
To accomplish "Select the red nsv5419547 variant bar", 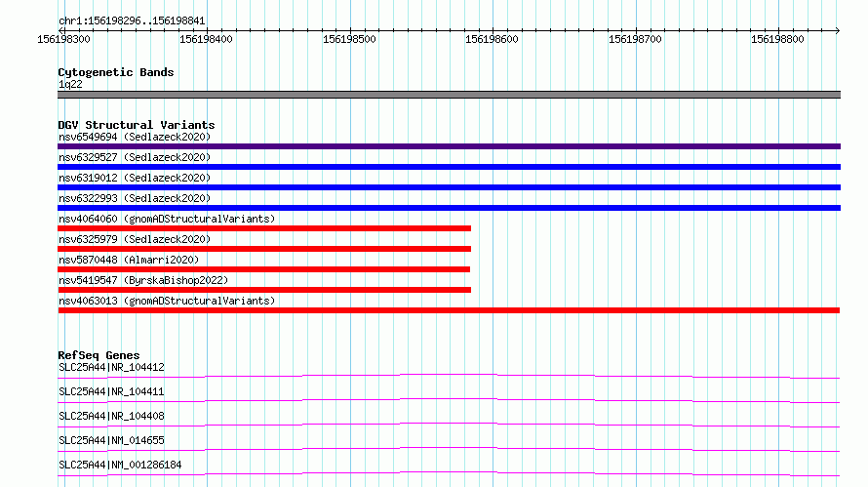I will [x=264, y=290].
